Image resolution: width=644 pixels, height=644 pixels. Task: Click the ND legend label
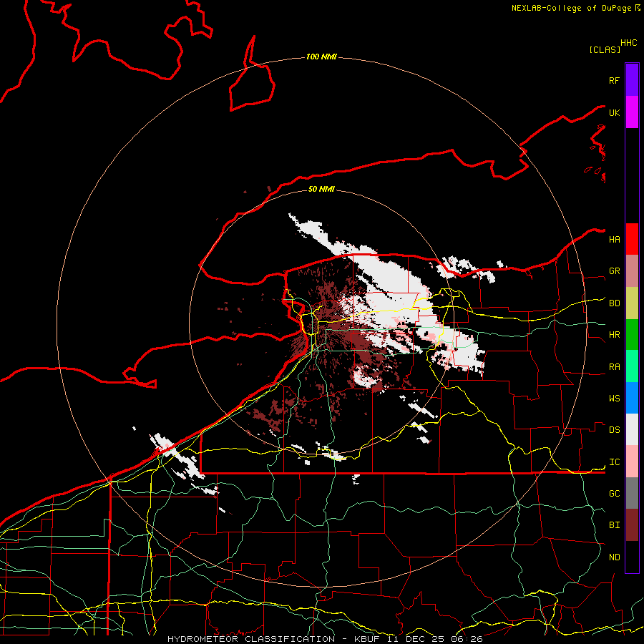(x=614, y=557)
